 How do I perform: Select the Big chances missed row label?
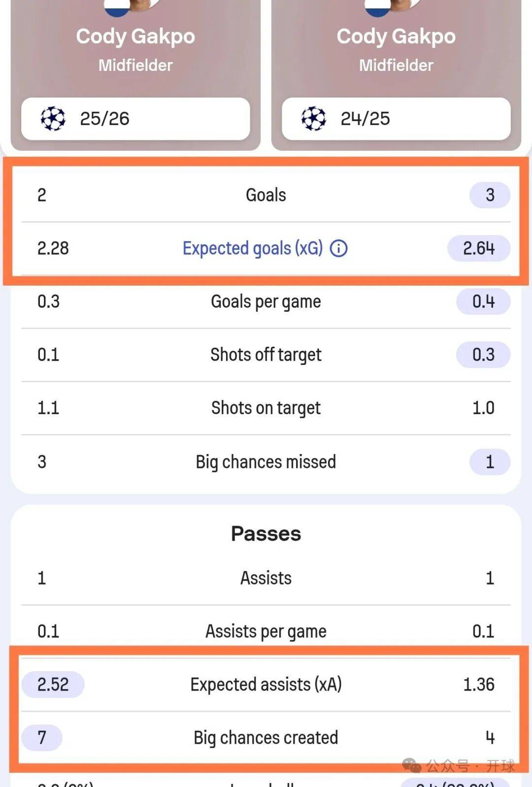click(266, 462)
